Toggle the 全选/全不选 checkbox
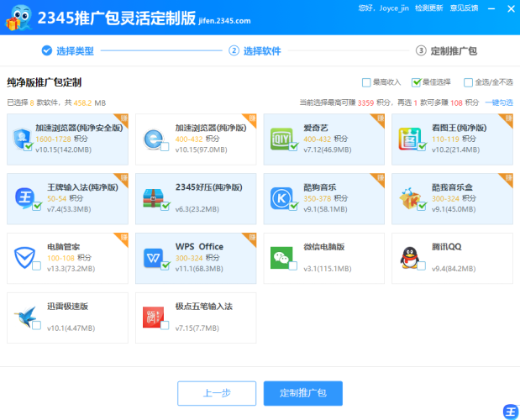The image size is (520, 420). (468, 82)
